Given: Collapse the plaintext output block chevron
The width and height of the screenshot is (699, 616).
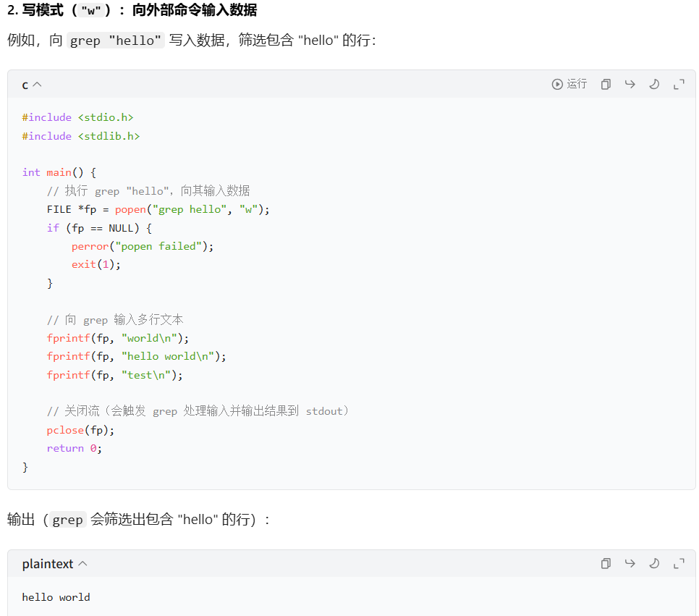Looking at the screenshot, I should 82,564.
